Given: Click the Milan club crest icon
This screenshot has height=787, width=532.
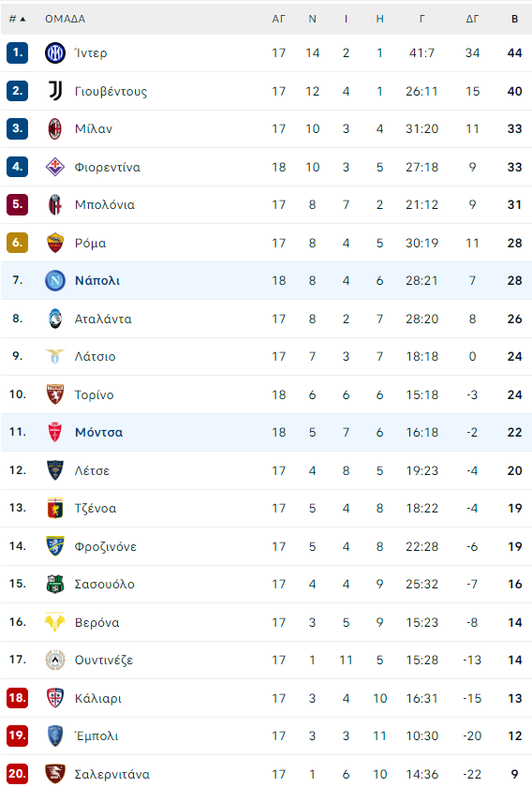Looking at the screenshot, I should click(54, 129).
